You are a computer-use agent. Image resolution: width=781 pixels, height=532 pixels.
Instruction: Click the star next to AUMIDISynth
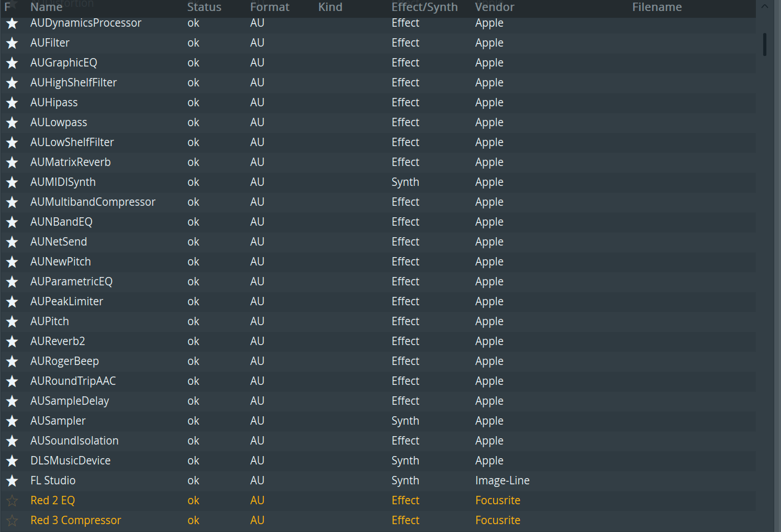tap(12, 183)
